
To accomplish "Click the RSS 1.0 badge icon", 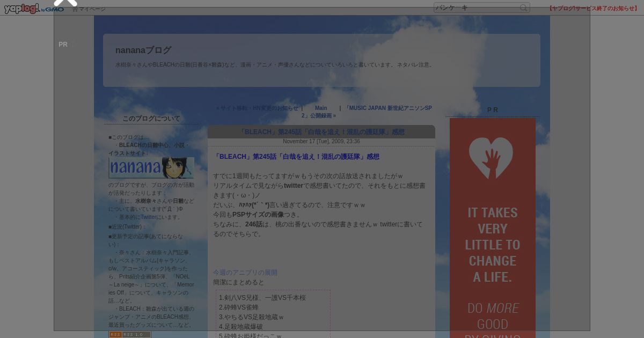I will (130, 334).
